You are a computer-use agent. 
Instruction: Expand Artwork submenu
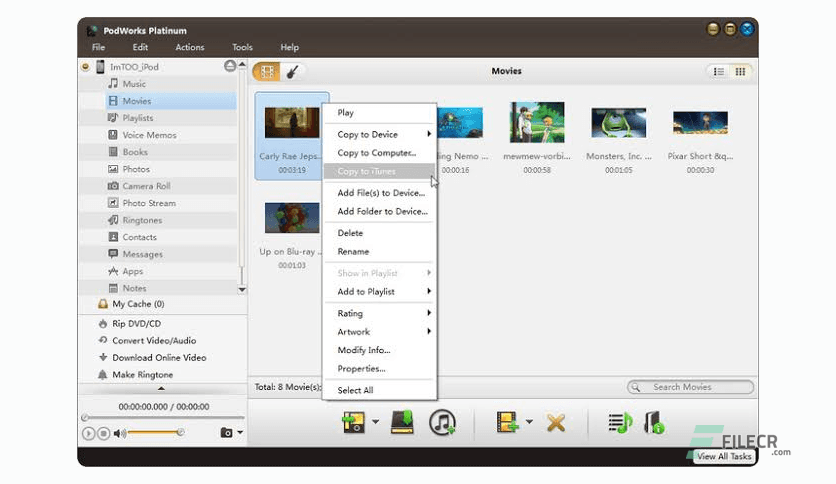point(380,332)
